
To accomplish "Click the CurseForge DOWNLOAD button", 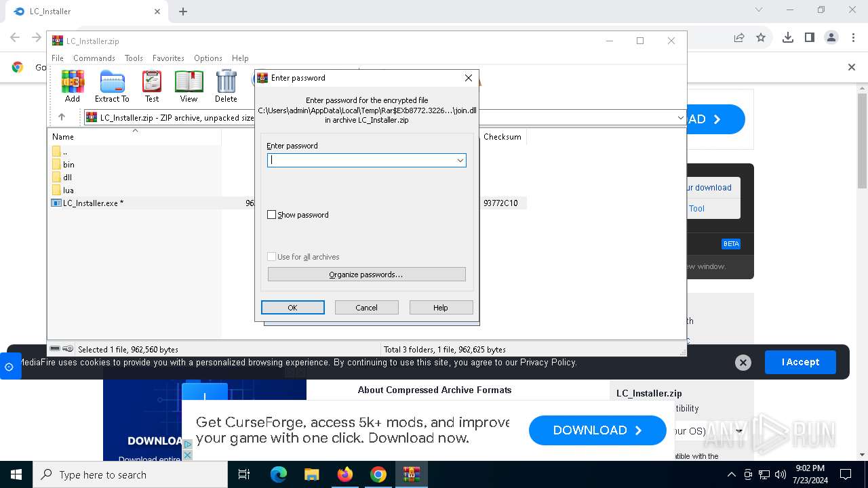I will 597,430.
